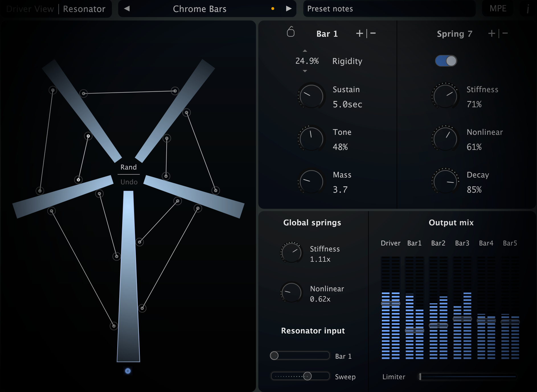Switch to the Resonator tab

tap(84, 9)
